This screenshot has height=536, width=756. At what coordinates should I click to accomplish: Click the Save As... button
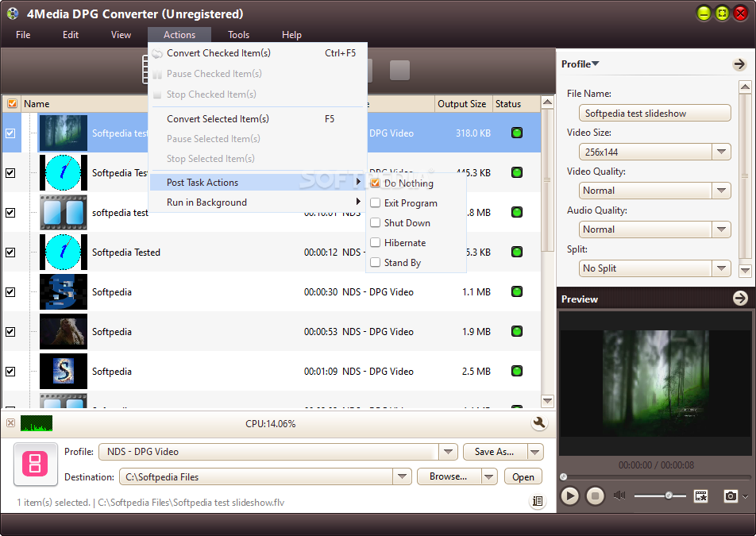point(495,452)
